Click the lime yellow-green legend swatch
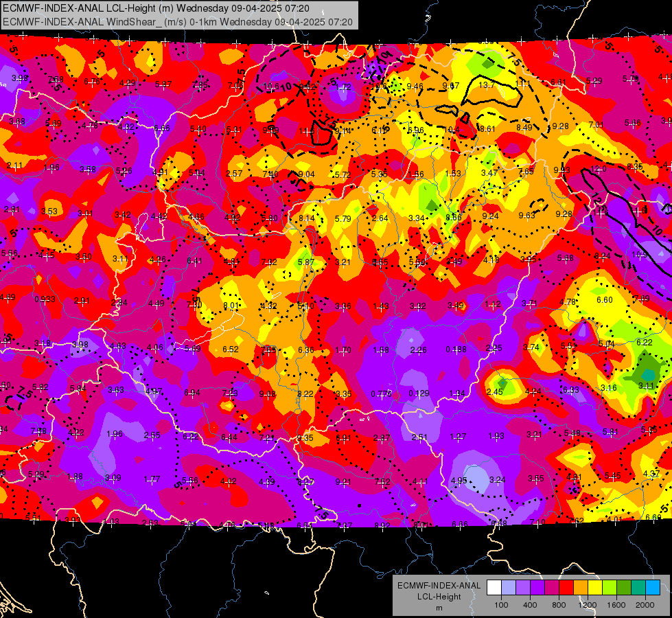Screen dimensions: 672x618 pos(610,588)
